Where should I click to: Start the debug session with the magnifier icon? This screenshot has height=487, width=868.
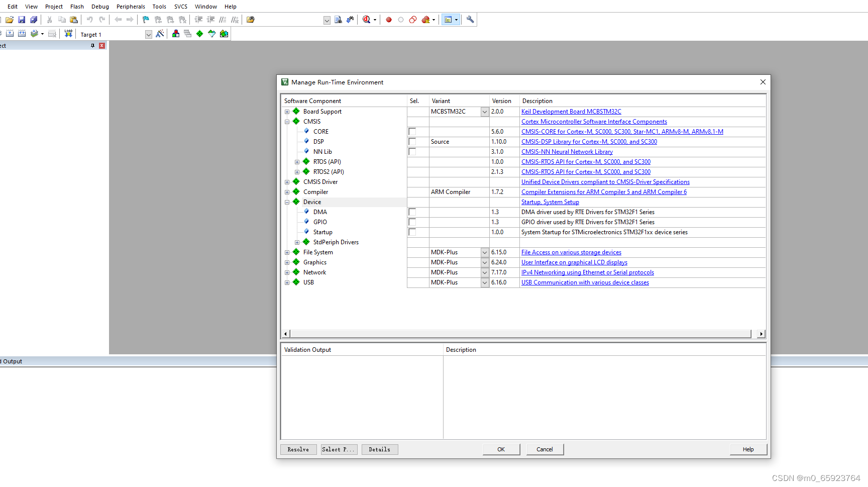[367, 20]
